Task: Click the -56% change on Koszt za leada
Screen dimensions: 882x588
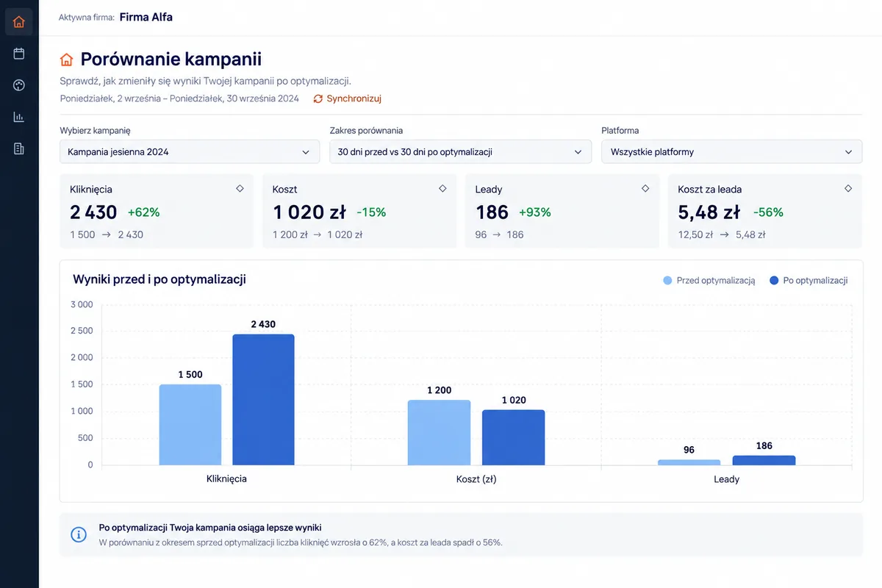Action: tap(768, 212)
